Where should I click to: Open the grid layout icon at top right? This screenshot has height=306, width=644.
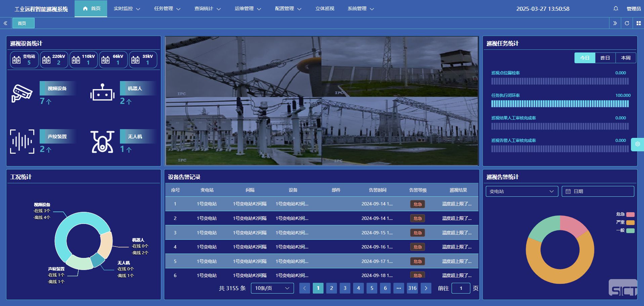click(x=638, y=23)
